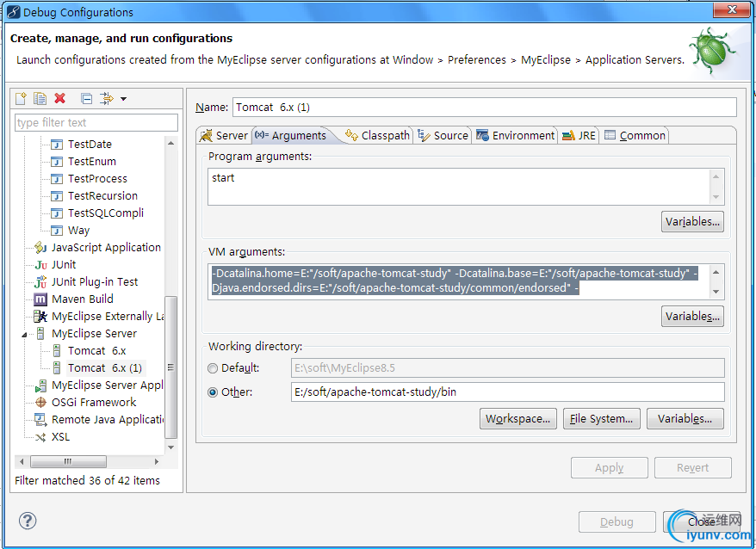This screenshot has width=756, height=549.
Task: Open help with the question mark icon
Action: tap(28, 521)
